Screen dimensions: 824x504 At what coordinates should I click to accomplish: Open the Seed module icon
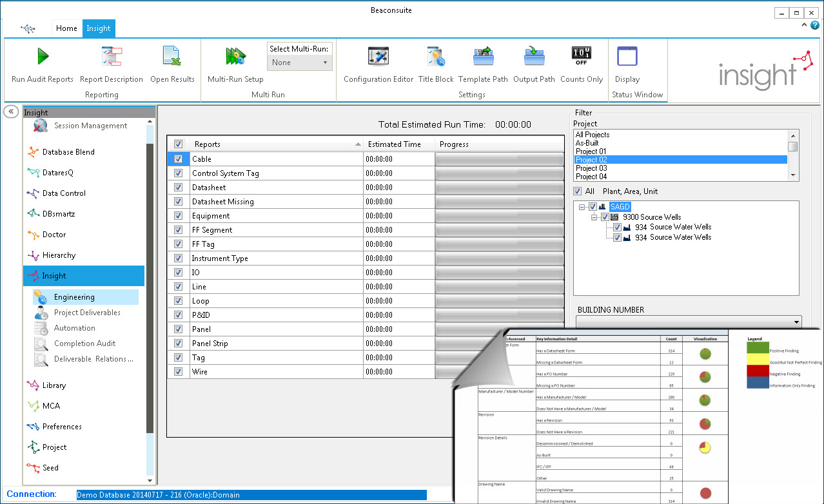[x=33, y=468]
